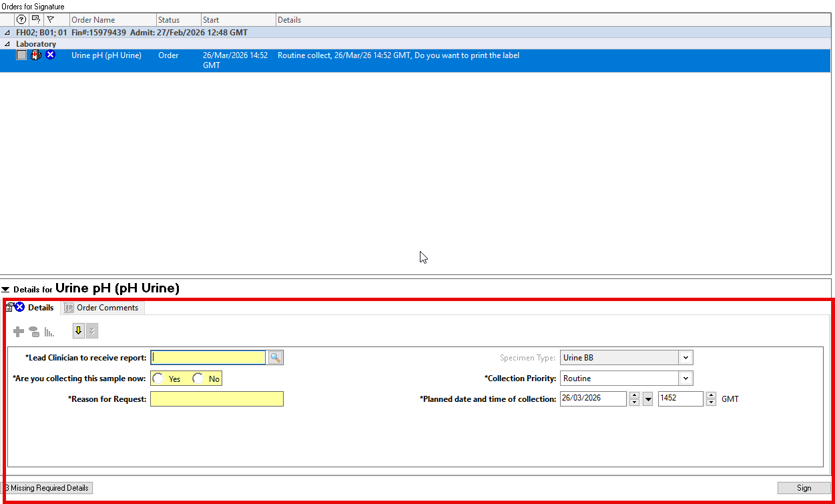
Task: Click the Sign button
Action: point(804,488)
